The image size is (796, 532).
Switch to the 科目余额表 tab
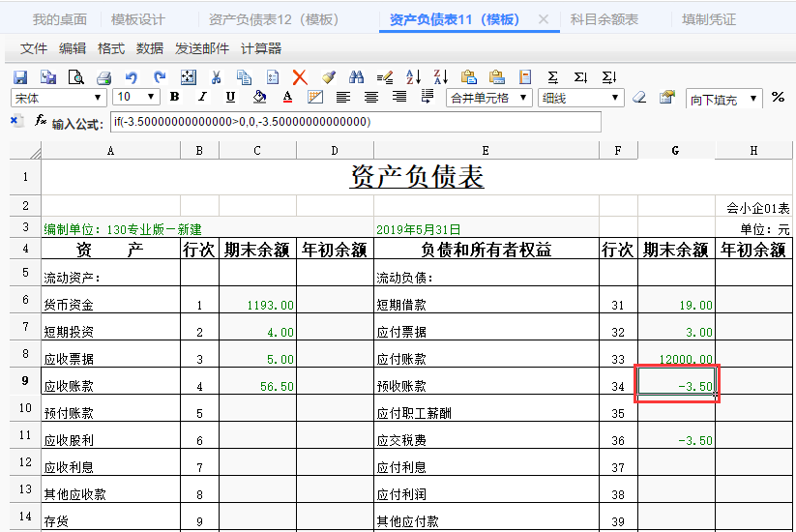(604, 19)
